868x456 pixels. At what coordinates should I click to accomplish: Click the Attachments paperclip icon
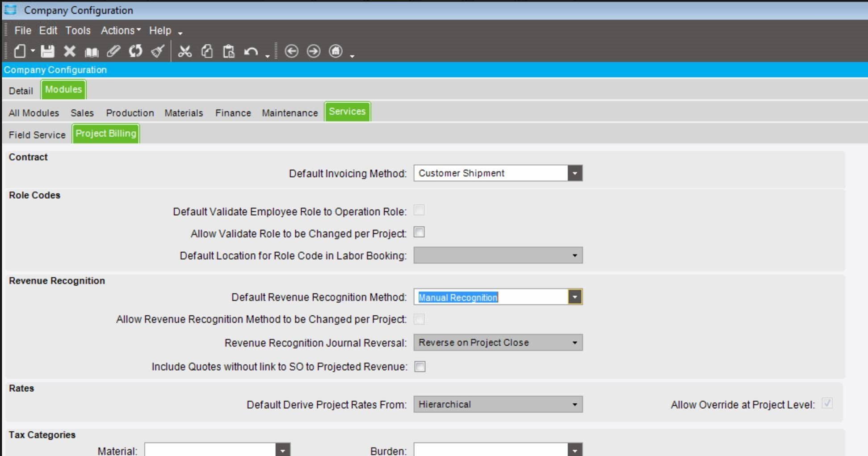click(x=113, y=51)
